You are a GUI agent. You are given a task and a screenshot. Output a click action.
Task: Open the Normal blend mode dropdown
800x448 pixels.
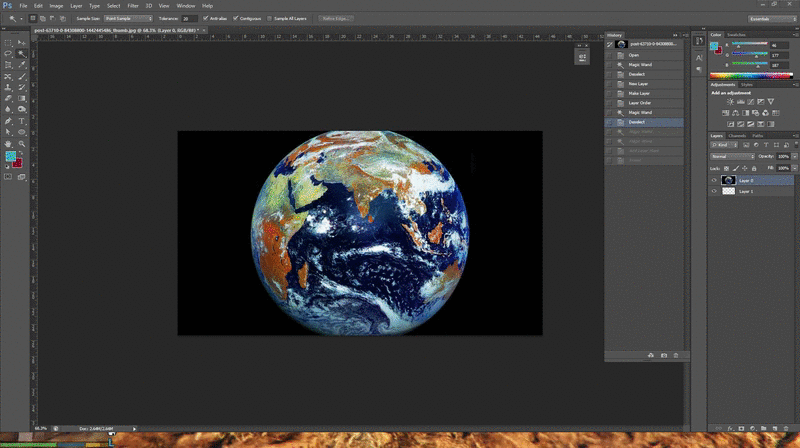pyautogui.click(x=732, y=157)
